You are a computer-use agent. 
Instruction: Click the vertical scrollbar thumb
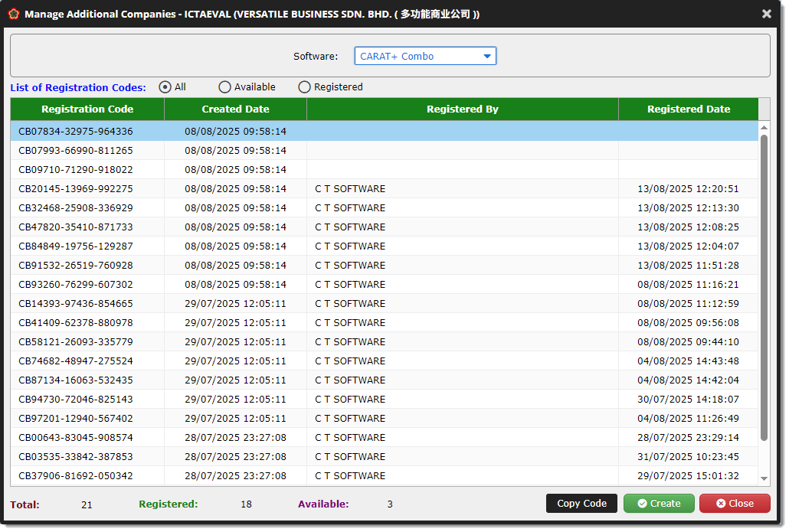(x=764, y=287)
